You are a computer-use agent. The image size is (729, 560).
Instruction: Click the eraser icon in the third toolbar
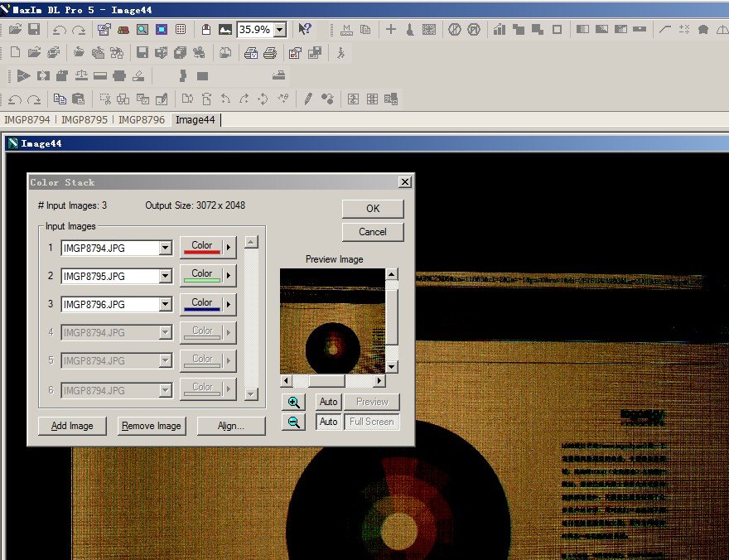point(138,75)
